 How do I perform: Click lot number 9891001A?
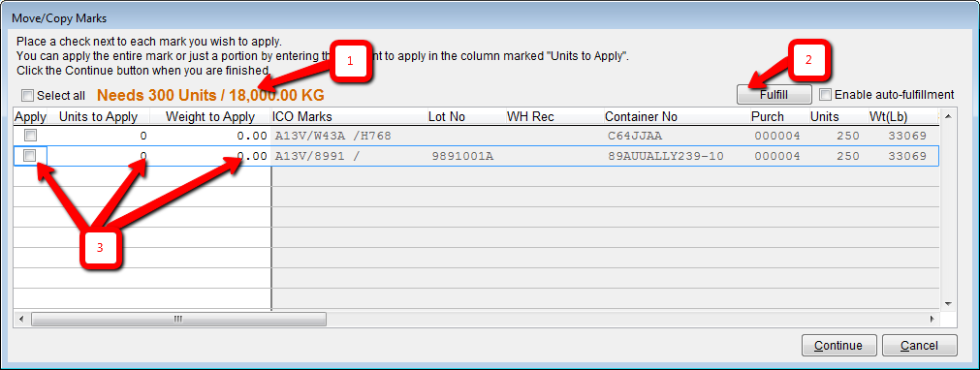pyautogui.click(x=462, y=156)
